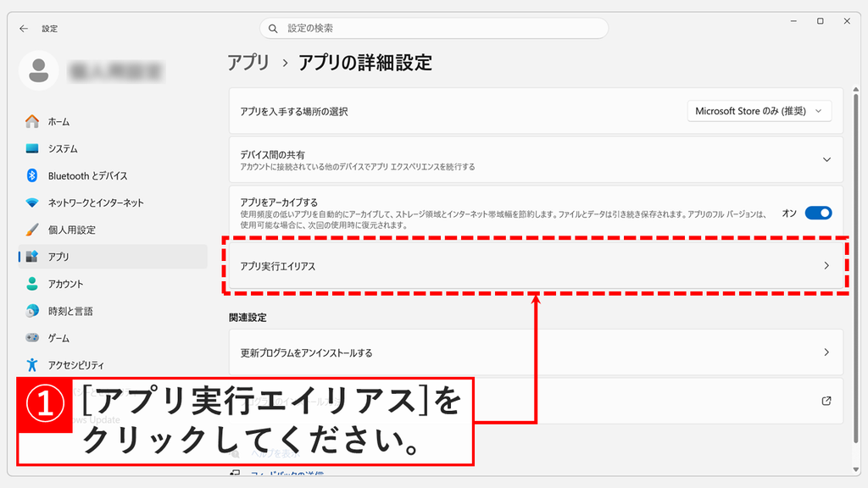Click the アクセシビリティ figure icon
This screenshot has height=488, width=868.
(x=32, y=364)
